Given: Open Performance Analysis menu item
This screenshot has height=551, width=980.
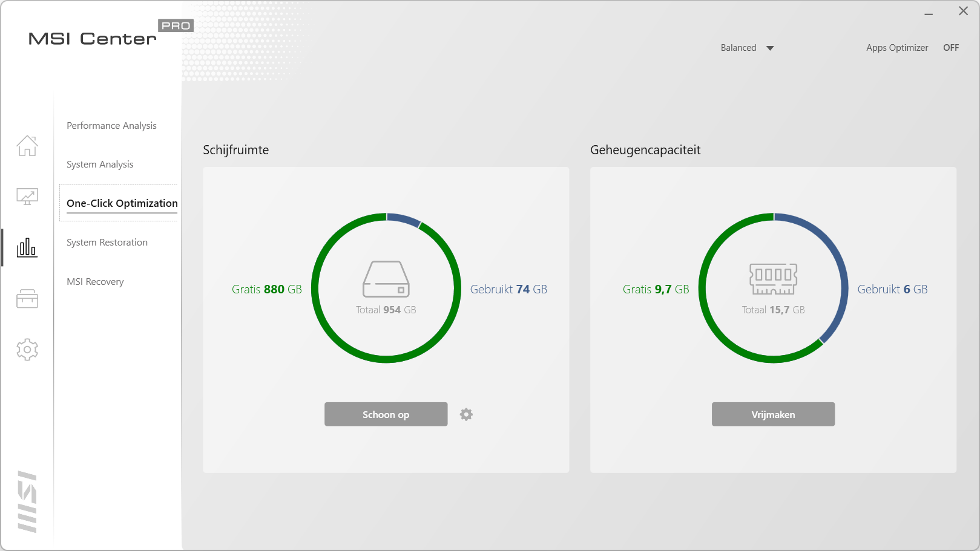Looking at the screenshot, I should click(x=111, y=126).
